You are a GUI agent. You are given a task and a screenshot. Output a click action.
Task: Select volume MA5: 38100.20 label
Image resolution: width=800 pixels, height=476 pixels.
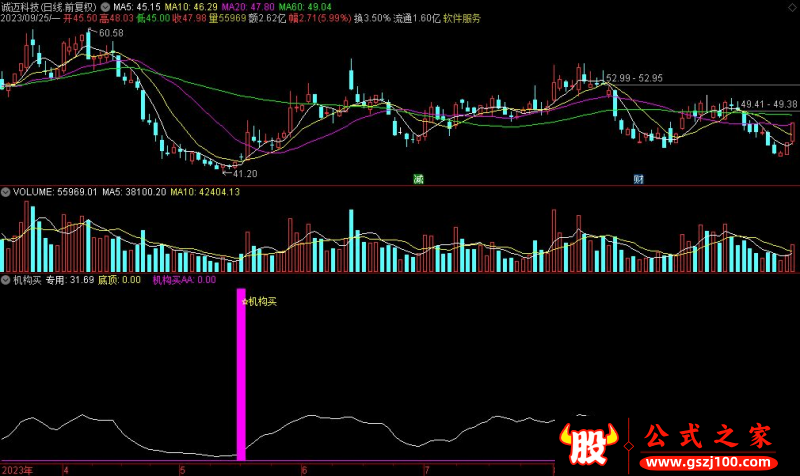point(134,192)
